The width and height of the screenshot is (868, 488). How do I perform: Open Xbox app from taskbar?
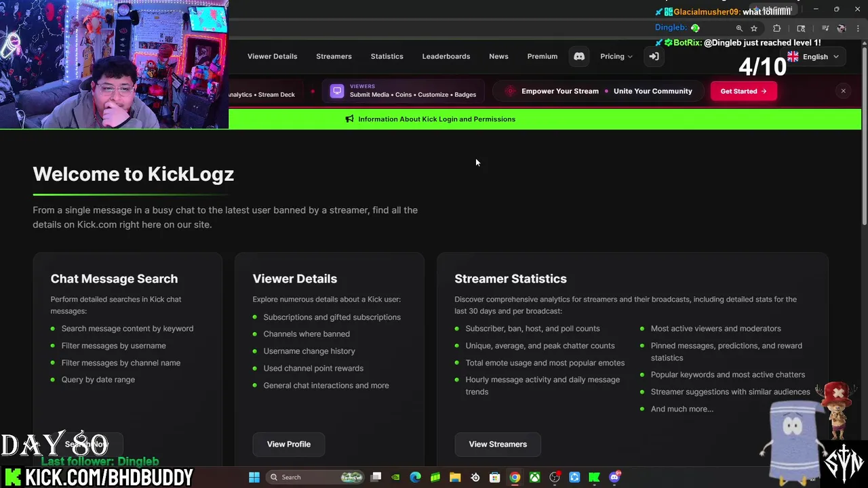tap(535, 477)
